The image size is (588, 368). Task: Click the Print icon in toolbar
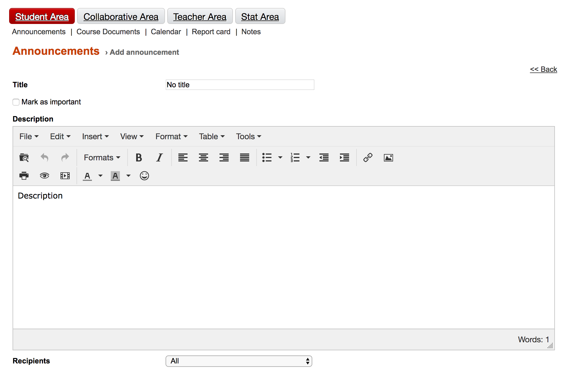click(x=24, y=176)
